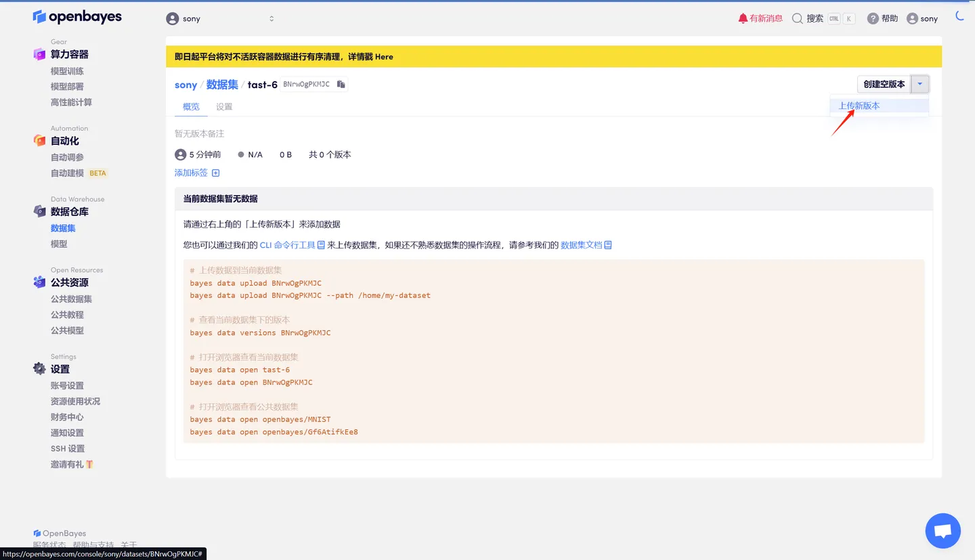This screenshot has height=560, width=975.
Task: Copy the dataset ID BNrwOgPKMJC
Action: tap(341, 84)
